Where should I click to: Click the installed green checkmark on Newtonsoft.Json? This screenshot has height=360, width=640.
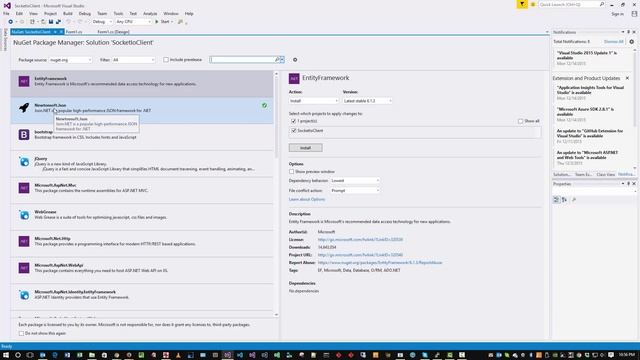pos(264,105)
